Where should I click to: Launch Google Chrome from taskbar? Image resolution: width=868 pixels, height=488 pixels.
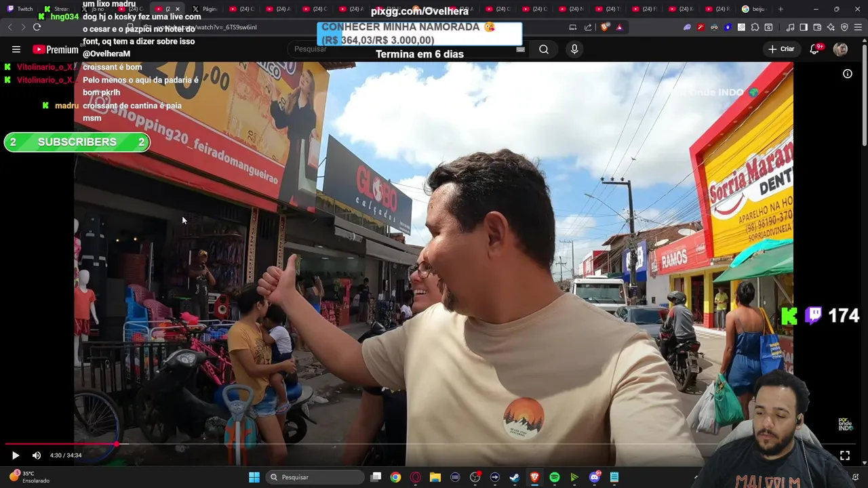coord(395,477)
